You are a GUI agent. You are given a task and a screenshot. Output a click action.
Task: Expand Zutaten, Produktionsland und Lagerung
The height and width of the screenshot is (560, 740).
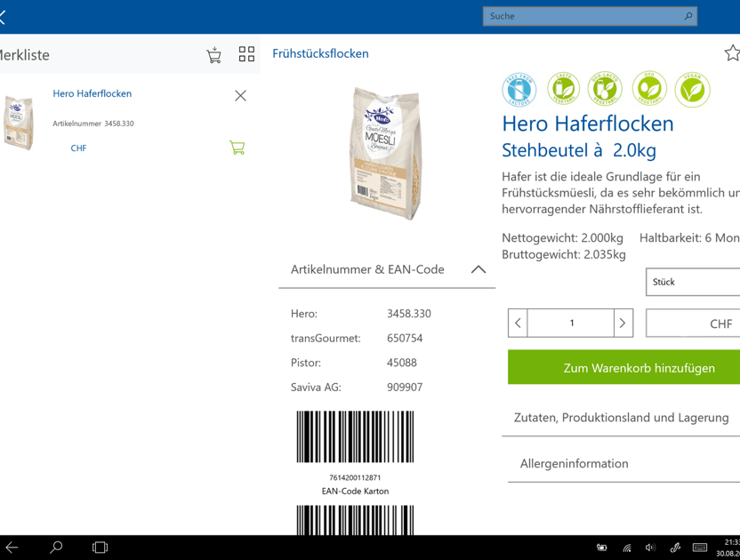tap(623, 417)
